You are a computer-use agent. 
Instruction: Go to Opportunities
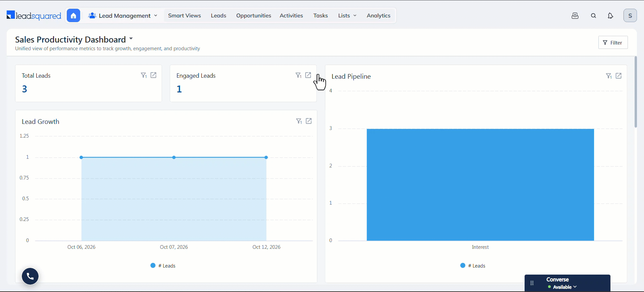254,16
